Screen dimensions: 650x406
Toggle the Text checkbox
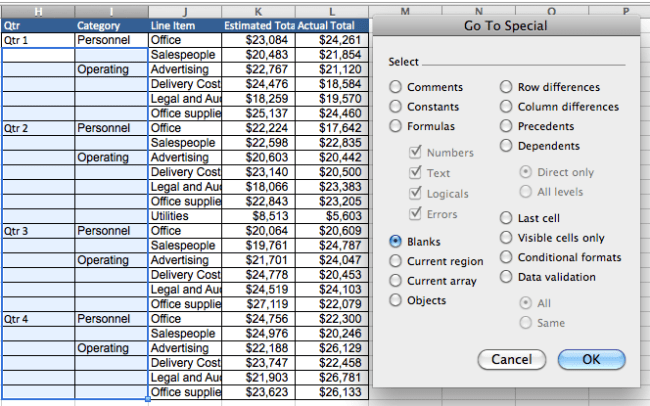point(415,173)
